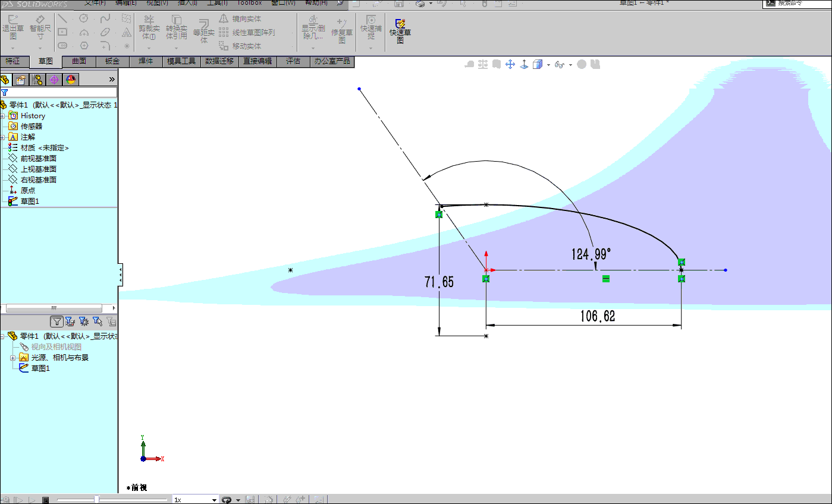
Task: Activate the Rapid Sketch (快速草图) icon
Action: click(399, 27)
